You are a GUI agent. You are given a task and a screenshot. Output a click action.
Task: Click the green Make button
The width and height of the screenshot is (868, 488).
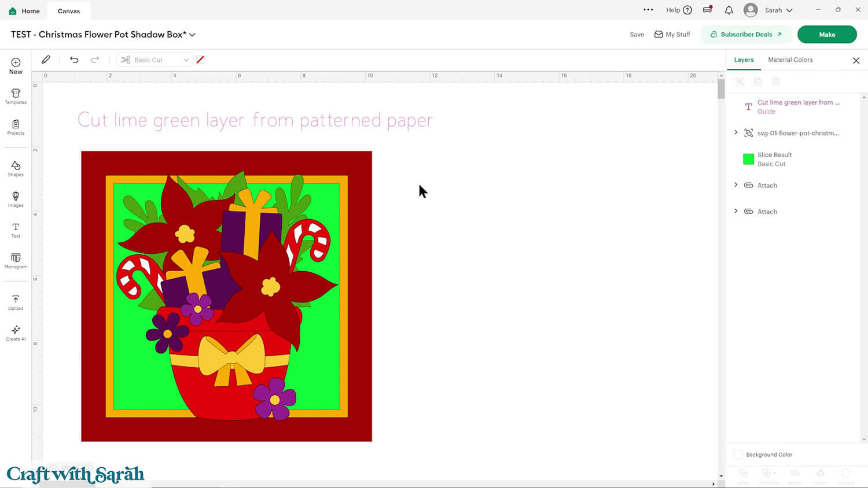click(826, 35)
